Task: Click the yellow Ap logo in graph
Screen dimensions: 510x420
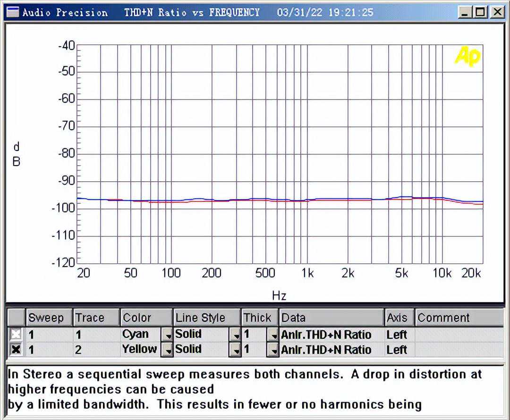Action: [x=467, y=57]
